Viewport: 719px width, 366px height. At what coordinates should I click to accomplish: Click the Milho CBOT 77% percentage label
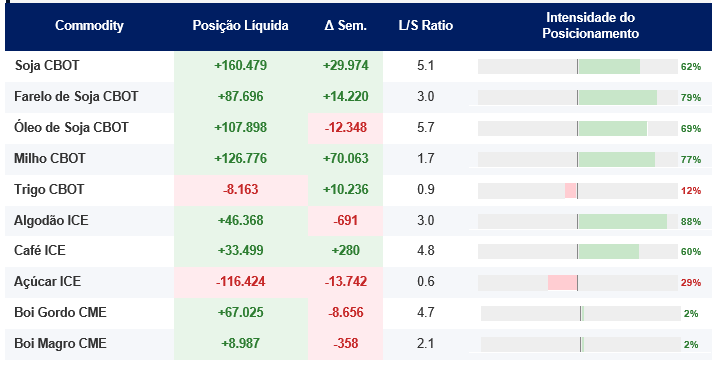tap(691, 160)
